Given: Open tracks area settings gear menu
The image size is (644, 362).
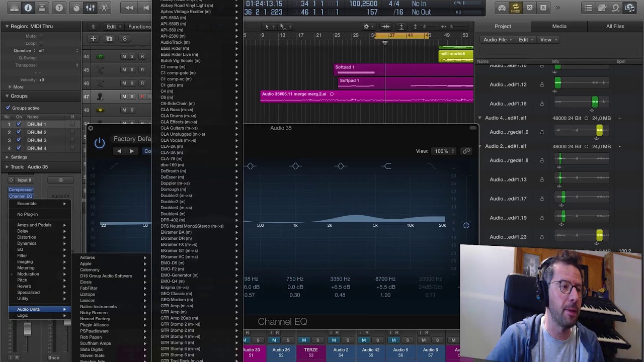Looking at the screenshot, I should click(368, 27).
